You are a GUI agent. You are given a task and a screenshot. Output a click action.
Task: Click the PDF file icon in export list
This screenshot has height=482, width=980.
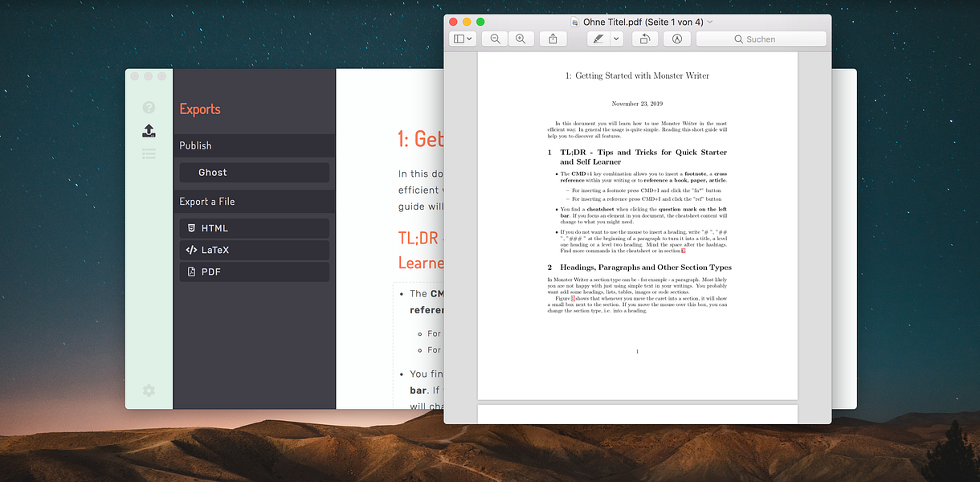pos(191,272)
